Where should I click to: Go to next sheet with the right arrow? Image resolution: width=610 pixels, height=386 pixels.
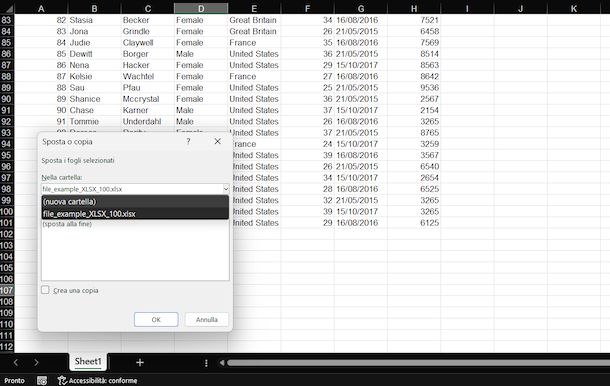36,363
